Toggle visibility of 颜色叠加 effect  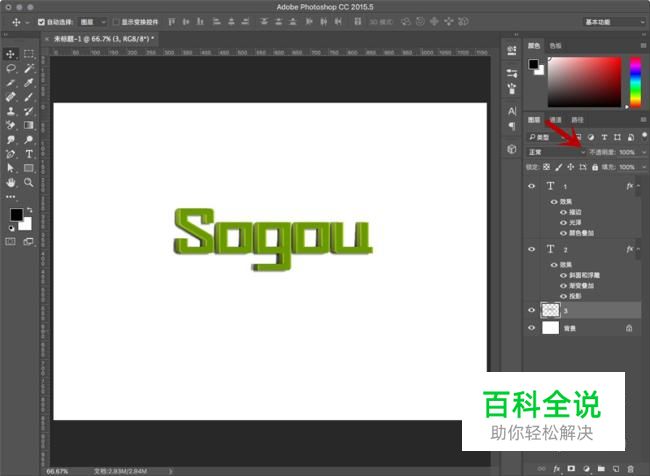(563, 233)
